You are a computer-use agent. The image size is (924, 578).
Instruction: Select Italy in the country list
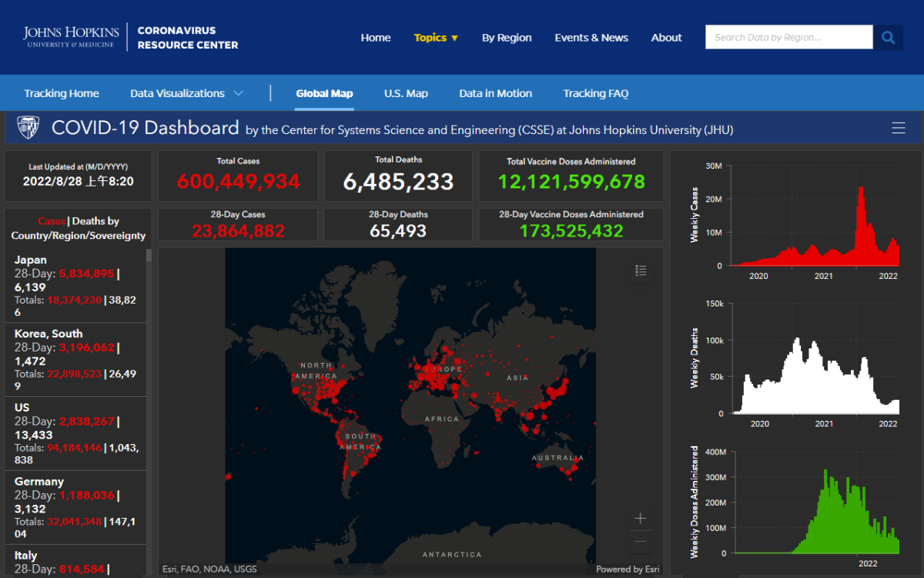coord(75,561)
